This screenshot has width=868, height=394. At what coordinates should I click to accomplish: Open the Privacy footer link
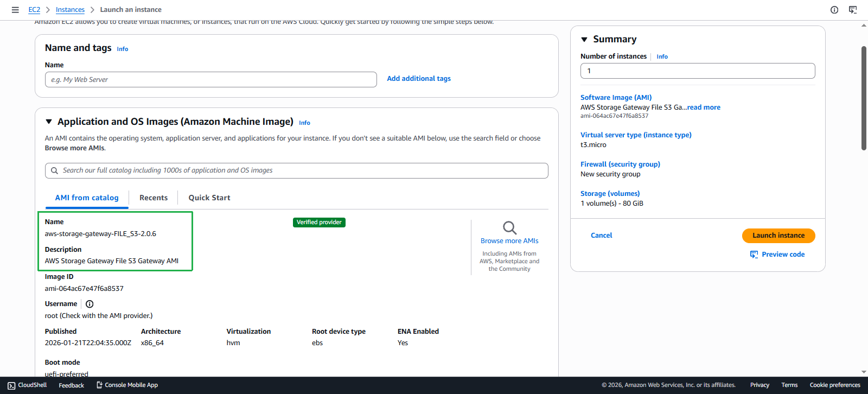759,385
